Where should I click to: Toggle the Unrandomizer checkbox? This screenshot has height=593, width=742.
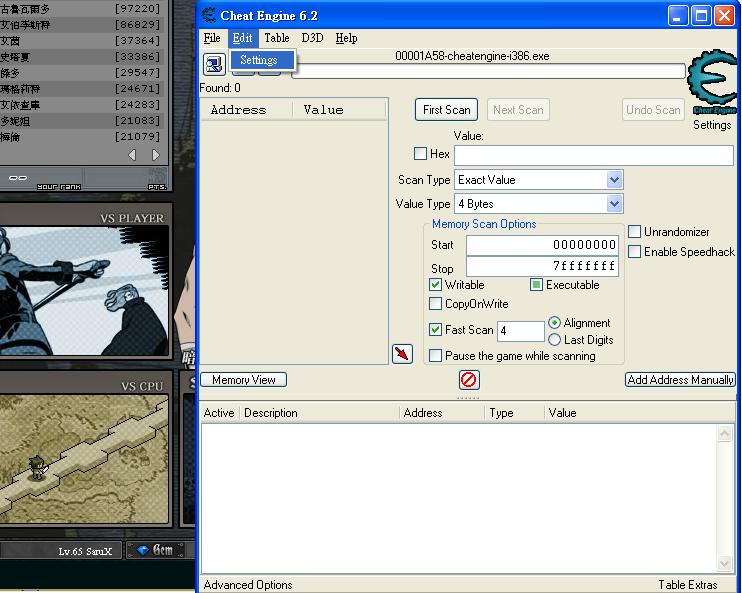(x=635, y=232)
